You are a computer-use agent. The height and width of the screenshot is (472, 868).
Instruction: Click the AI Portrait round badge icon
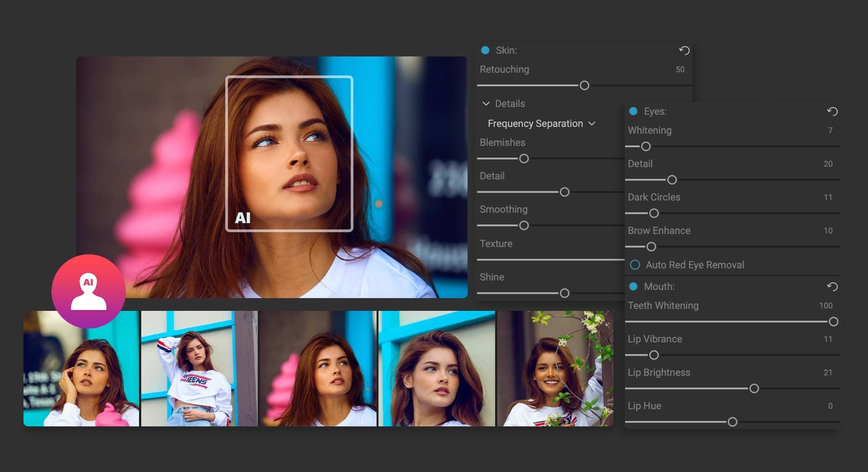(x=88, y=291)
